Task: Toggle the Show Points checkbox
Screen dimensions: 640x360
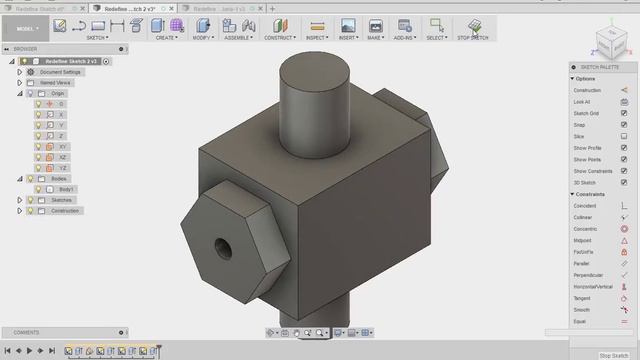Action: coord(624,159)
